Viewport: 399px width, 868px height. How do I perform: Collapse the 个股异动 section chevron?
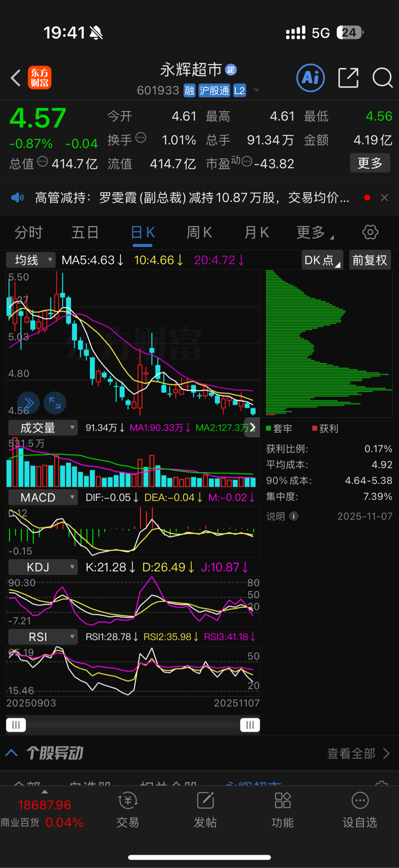[12, 753]
